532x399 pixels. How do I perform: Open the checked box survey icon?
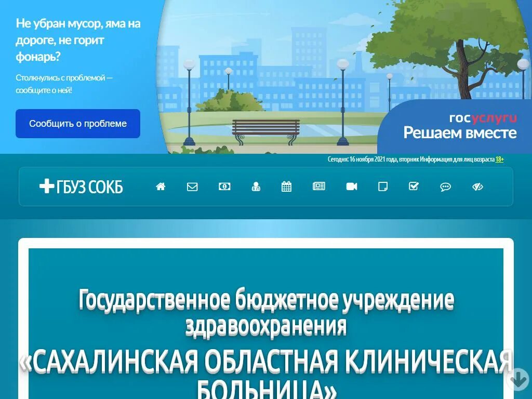pyautogui.click(x=414, y=187)
